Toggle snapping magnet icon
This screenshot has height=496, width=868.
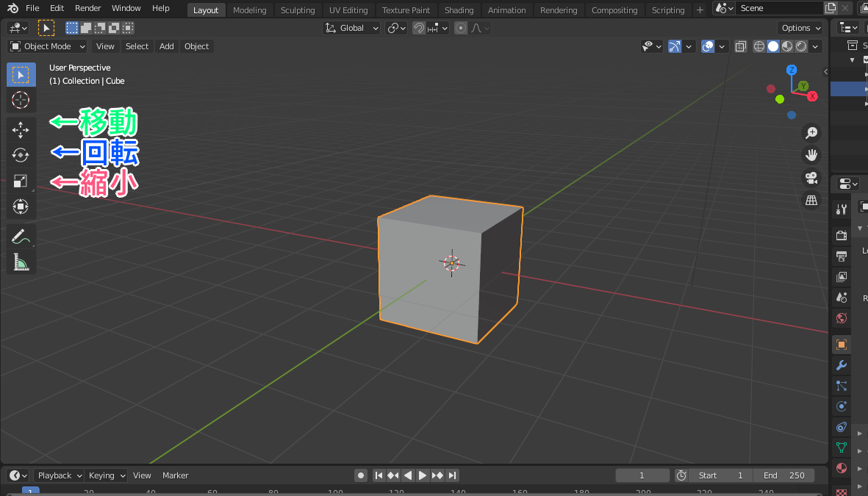pos(419,28)
